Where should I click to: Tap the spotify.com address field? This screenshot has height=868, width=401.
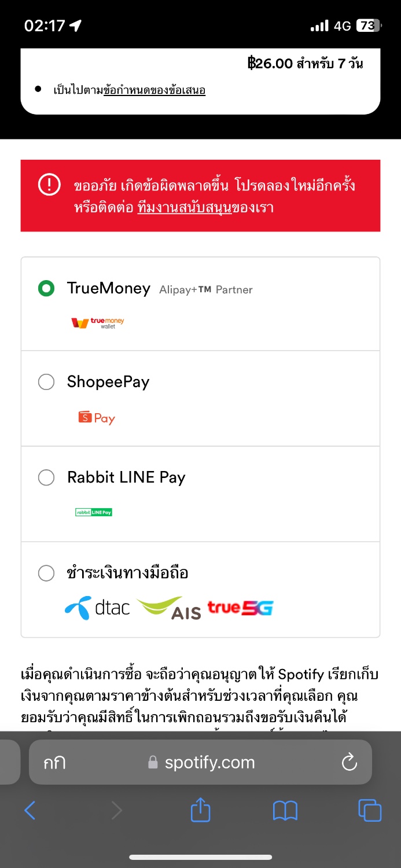[201, 763]
